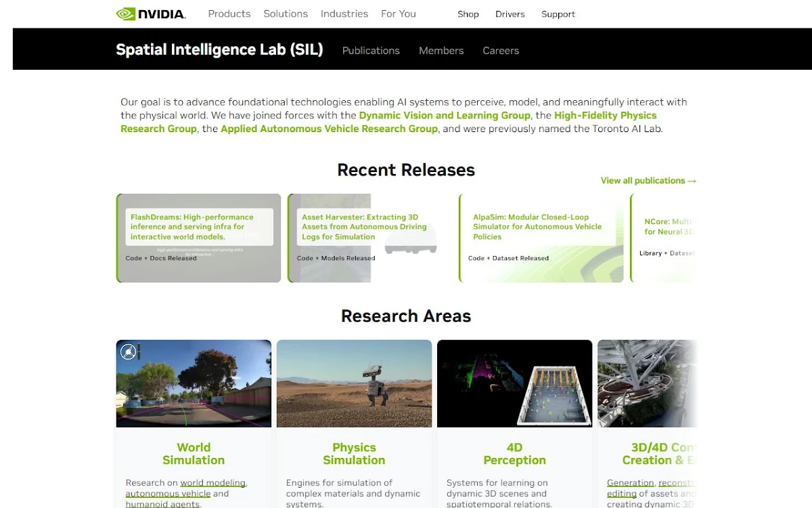Click the desert robot Physics Simulation image
This screenshot has width=812, height=508.
354,383
